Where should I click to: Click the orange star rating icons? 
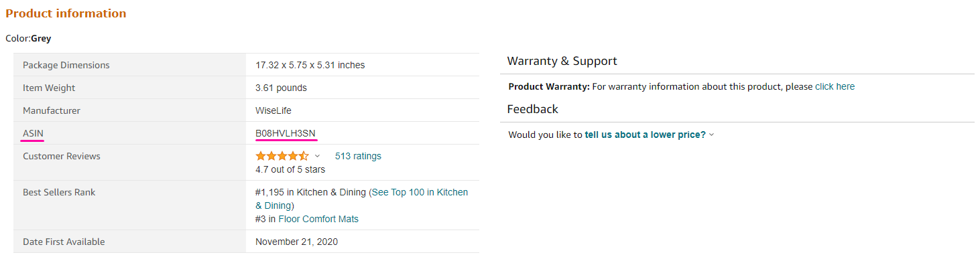282,156
